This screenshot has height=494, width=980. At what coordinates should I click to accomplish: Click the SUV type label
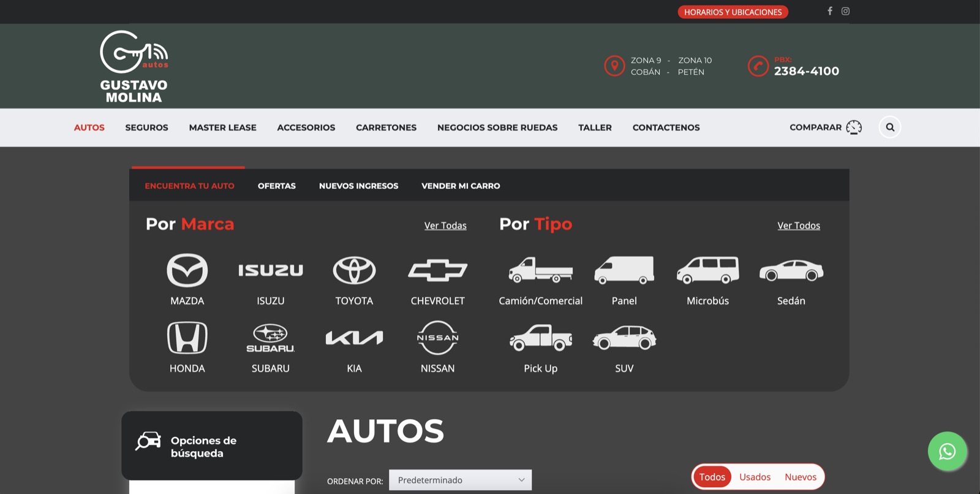[624, 368]
